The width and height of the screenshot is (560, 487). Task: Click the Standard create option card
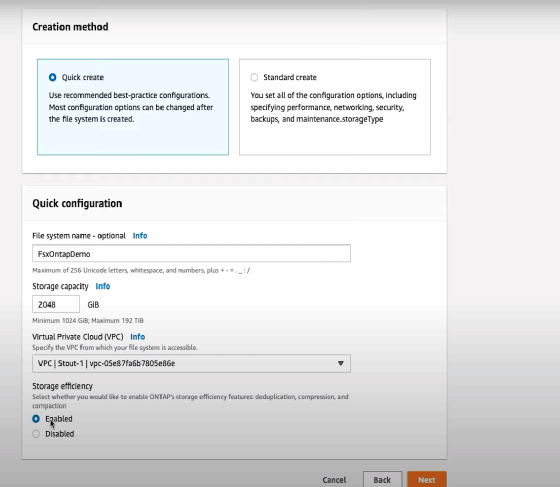tap(335, 107)
